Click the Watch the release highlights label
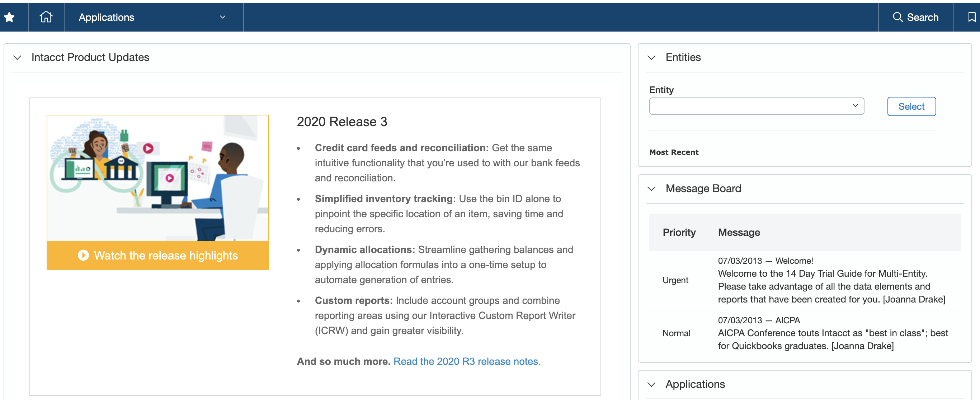 166,256
